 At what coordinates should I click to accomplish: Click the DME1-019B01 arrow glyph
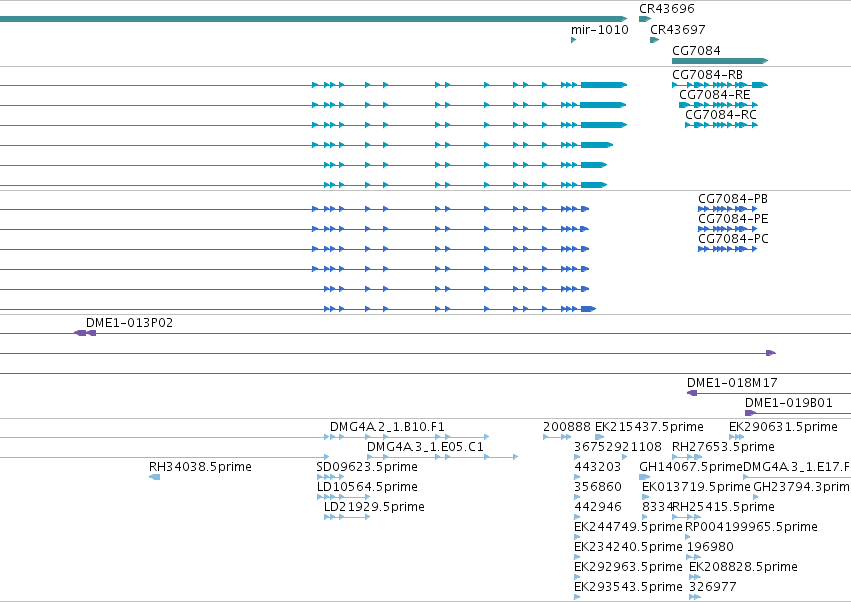[751, 413]
